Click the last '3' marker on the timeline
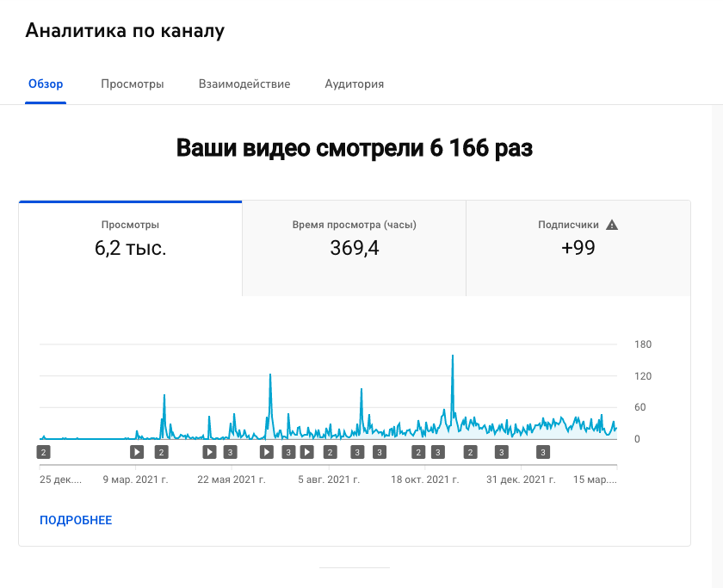Screen dimensions: 723x588 coord(543,453)
